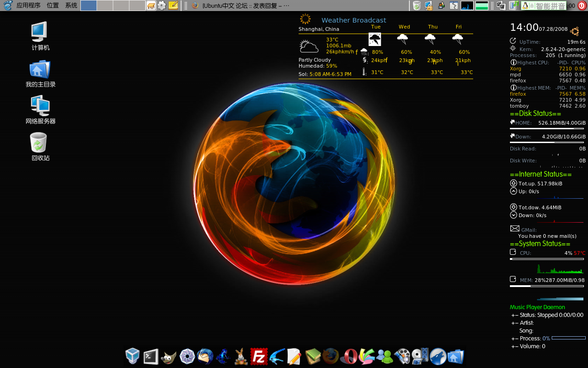Click the window selector icon in panel

(501, 6)
